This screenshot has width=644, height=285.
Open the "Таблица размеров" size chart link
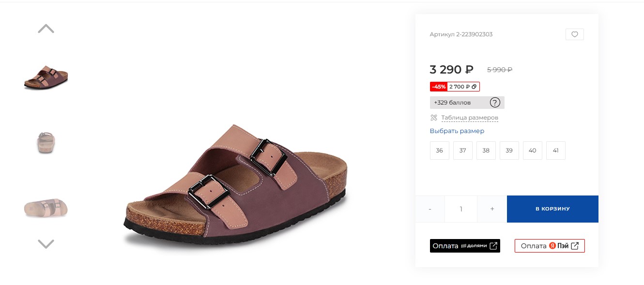click(469, 118)
